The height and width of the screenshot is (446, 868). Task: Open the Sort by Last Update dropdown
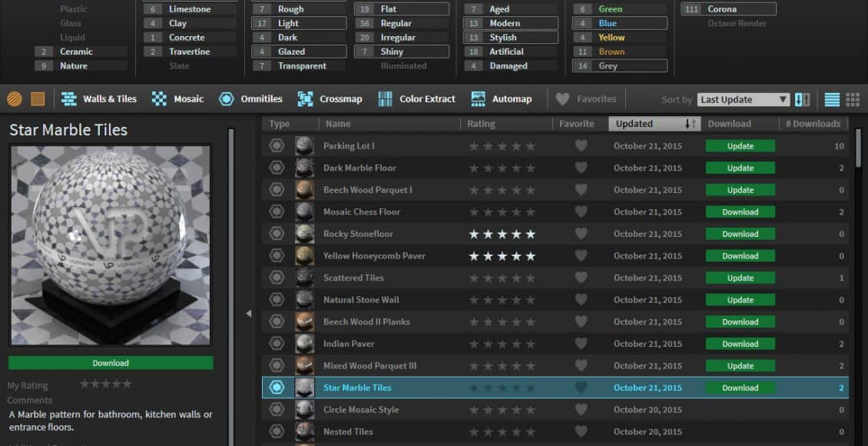[x=744, y=100]
